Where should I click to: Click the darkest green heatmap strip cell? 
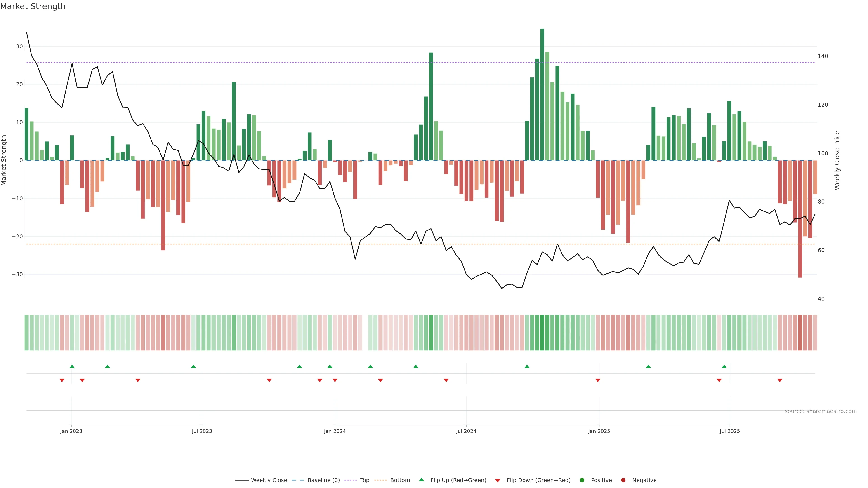pyautogui.click(x=542, y=332)
